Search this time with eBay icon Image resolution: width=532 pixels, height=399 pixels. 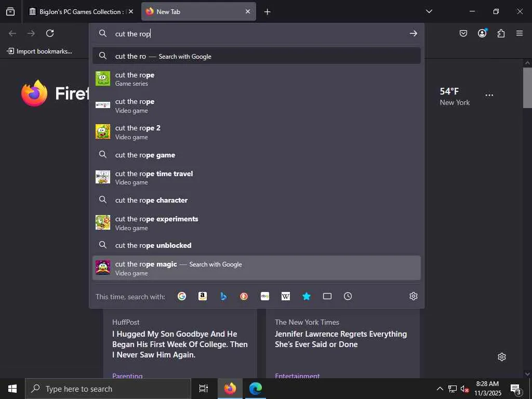pyautogui.click(x=265, y=296)
